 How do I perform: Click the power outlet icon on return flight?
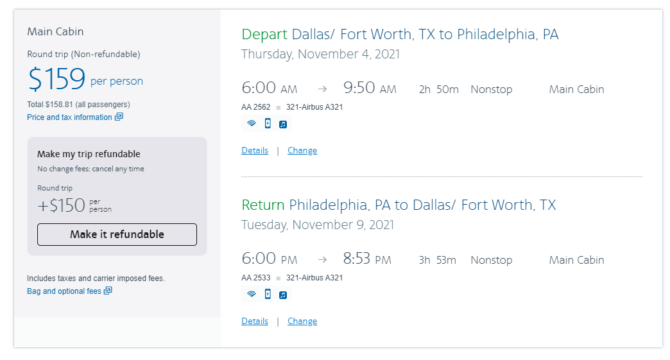click(x=267, y=294)
